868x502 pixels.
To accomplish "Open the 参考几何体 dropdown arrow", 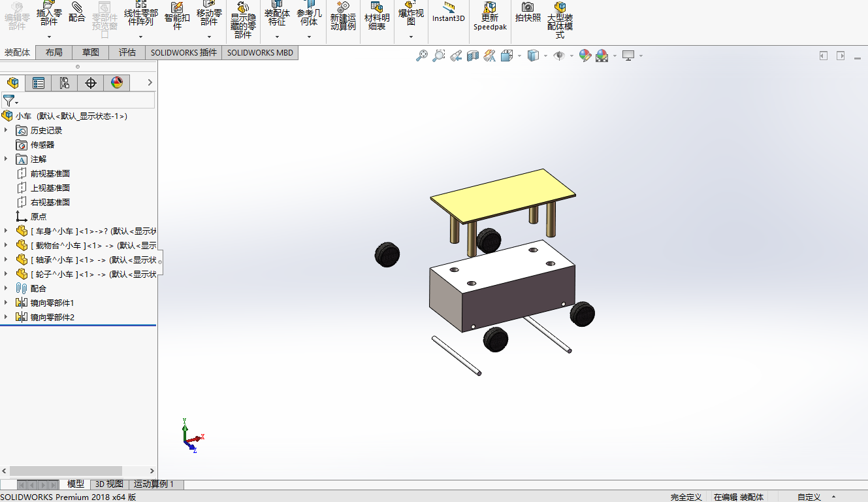I will 309,37.
